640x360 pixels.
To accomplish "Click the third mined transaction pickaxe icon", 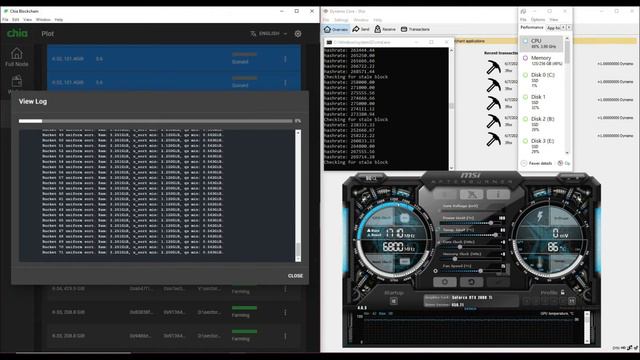I will (493, 103).
